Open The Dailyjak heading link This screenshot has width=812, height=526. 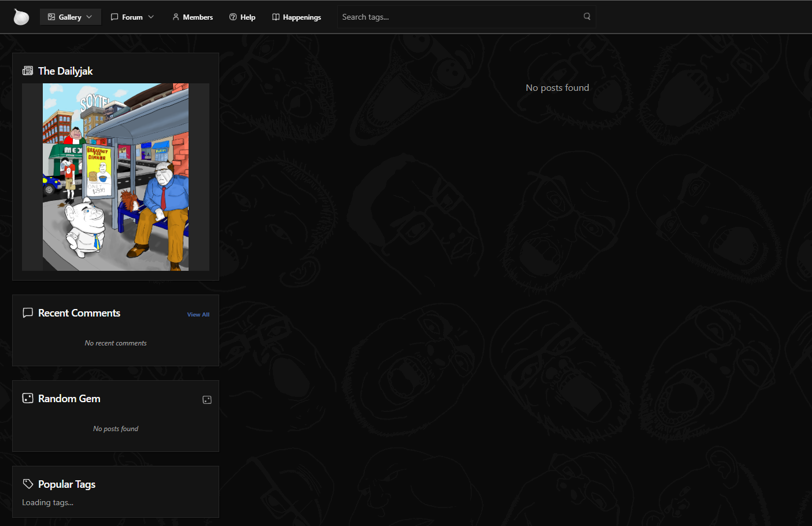tap(65, 71)
